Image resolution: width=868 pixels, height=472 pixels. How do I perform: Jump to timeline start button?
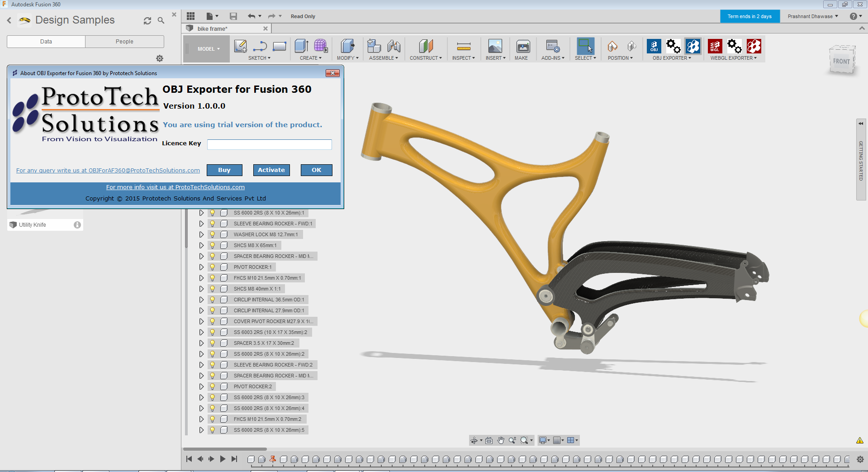tap(189, 459)
